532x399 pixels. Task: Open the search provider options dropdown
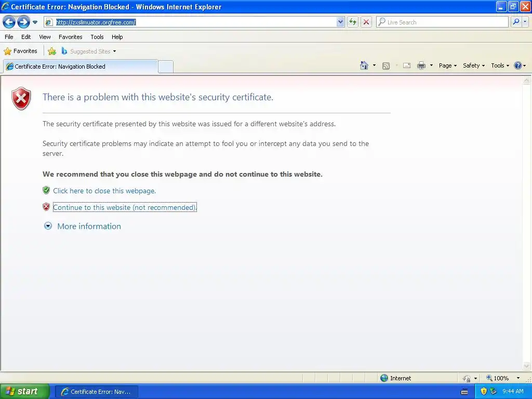tap(525, 22)
